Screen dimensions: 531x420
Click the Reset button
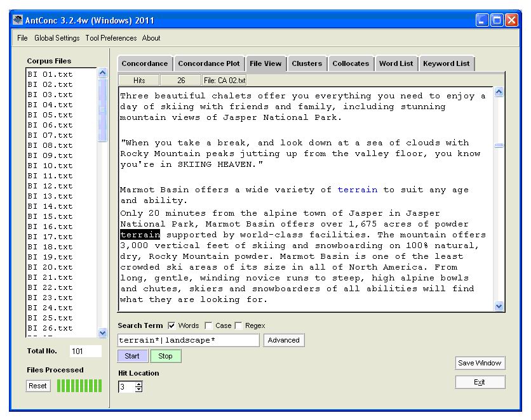(37, 386)
